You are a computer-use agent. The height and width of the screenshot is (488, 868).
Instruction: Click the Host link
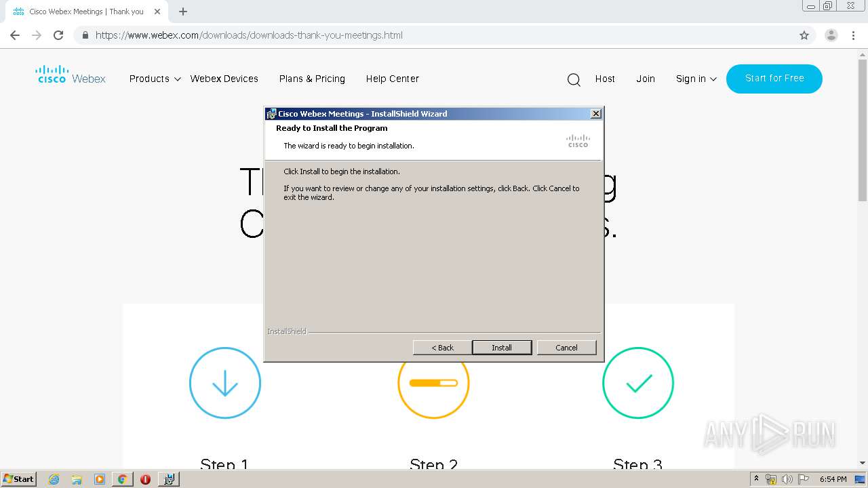pyautogui.click(x=605, y=79)
